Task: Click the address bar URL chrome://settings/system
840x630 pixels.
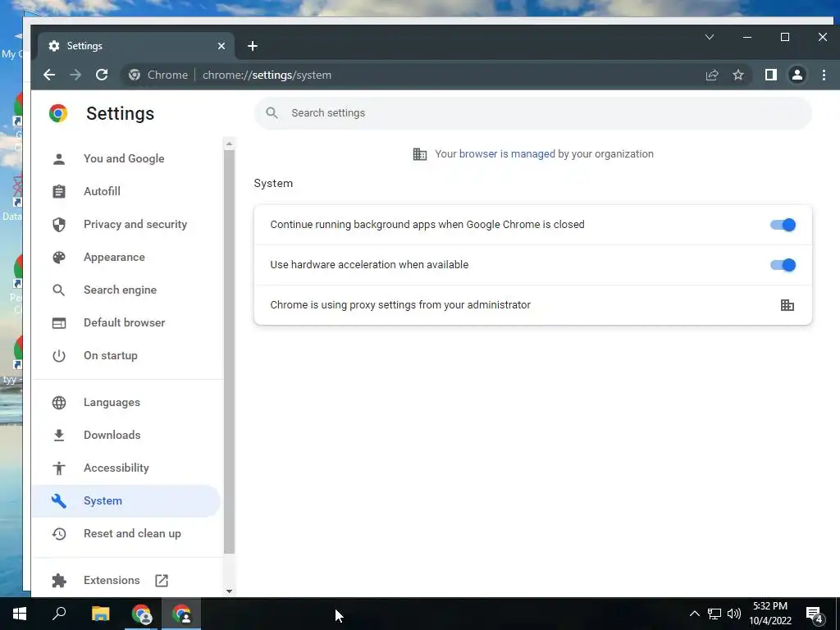Action: tap(267, 75)
